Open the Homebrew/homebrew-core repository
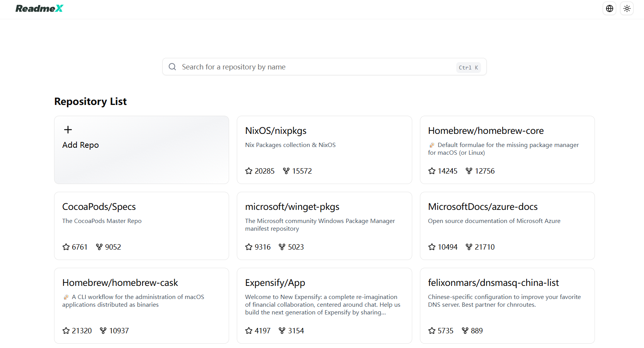Viewport: 644px width, 348px height. pos(507,150)
